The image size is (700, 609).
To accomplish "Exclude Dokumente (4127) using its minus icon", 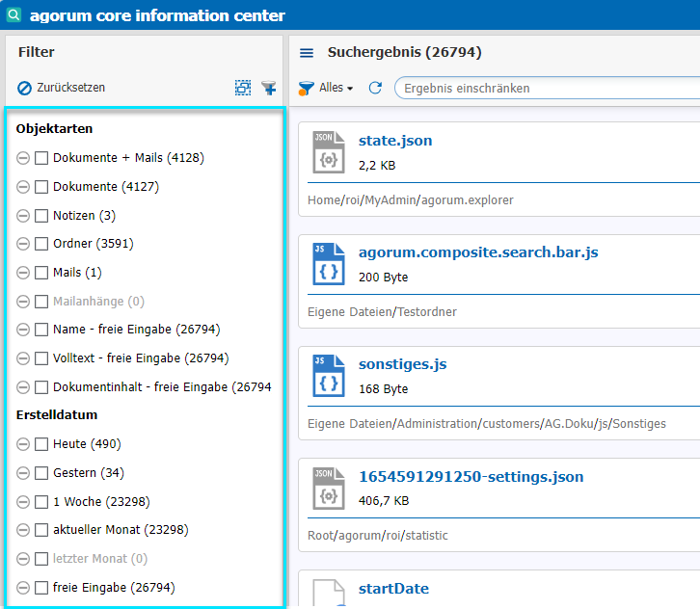I will (23, 187).
